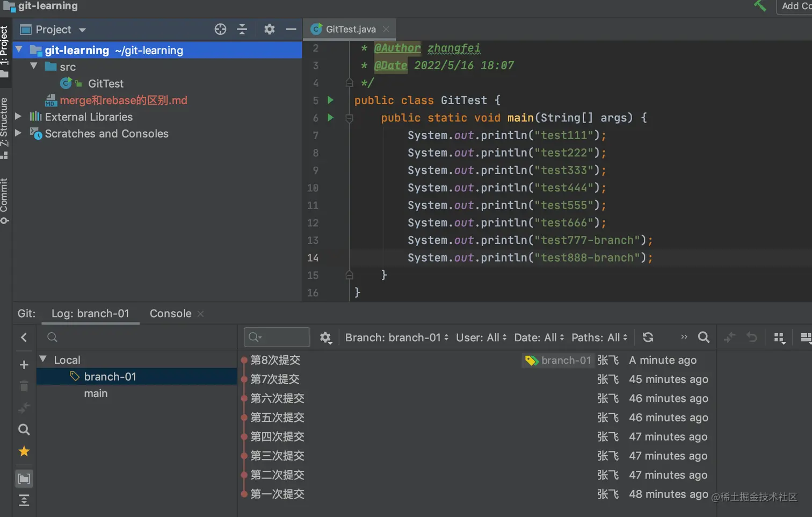Hide the Project panel with minimize icon

click(x=291, y=30)
